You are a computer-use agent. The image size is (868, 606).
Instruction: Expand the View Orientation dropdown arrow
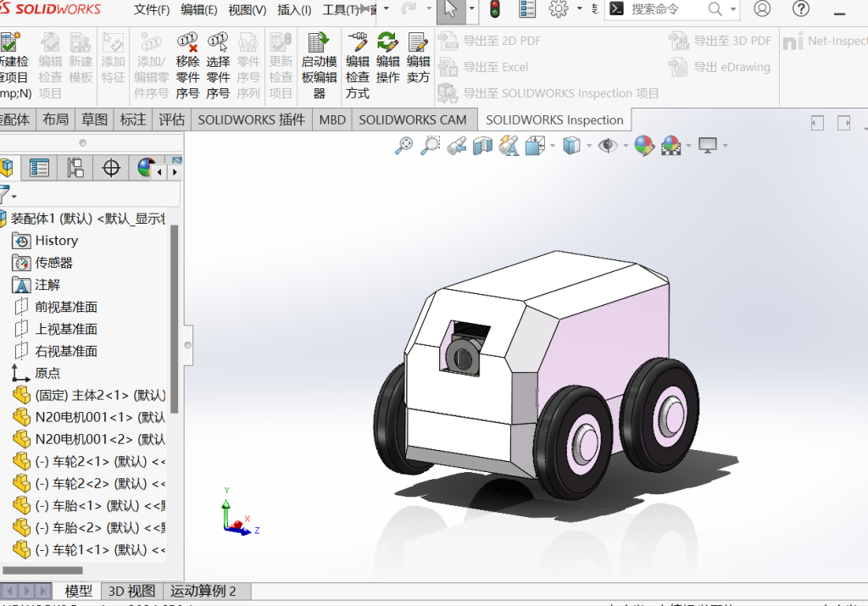[553, 146]
